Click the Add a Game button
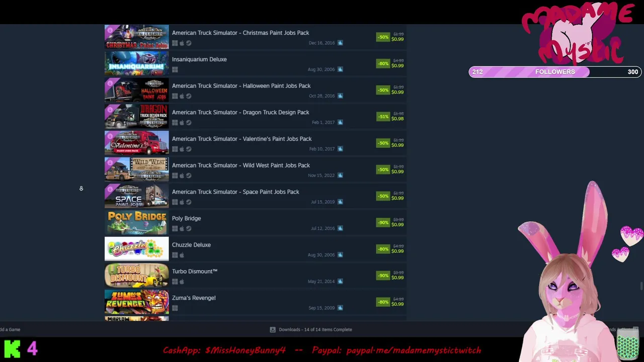This screenshot has width=644, height=362. click(x=10, y=330)
